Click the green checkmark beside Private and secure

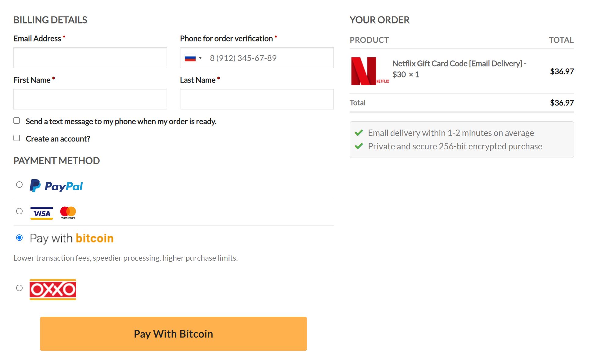359,146
